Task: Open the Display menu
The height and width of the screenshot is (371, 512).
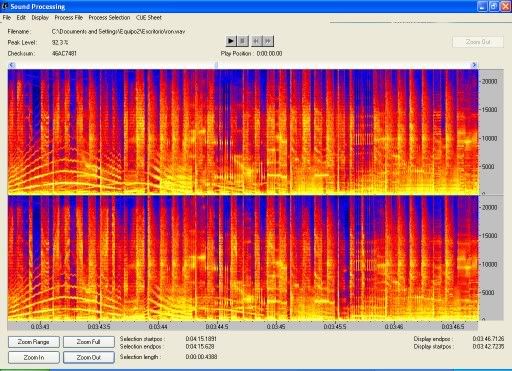Action: pyautogui.click(x=40, y=18)
